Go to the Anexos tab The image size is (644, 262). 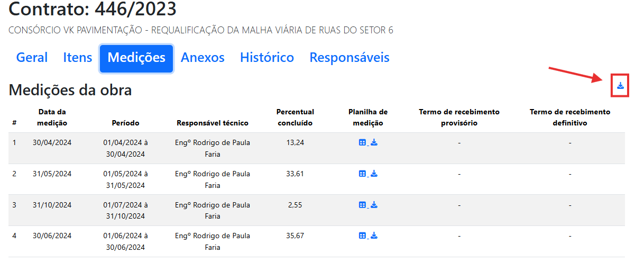(x=203, y=58)
